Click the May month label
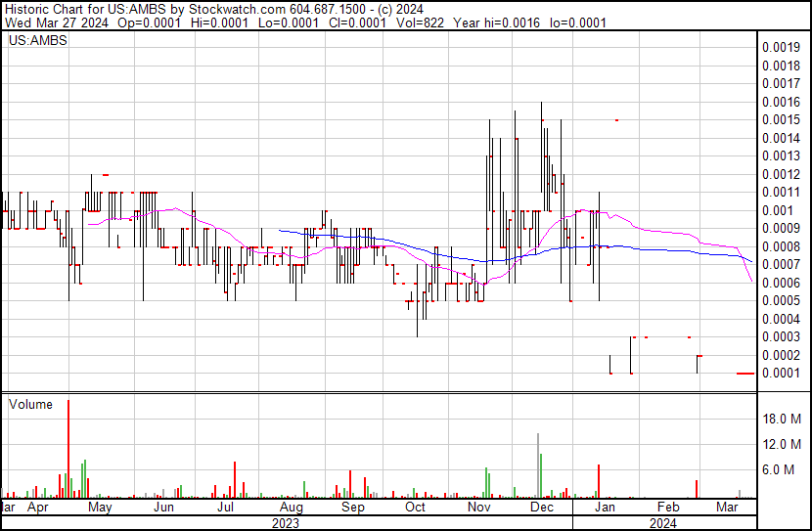Viewport: 812px width, 531px height. pyautogui.click(x=100, y=508)
